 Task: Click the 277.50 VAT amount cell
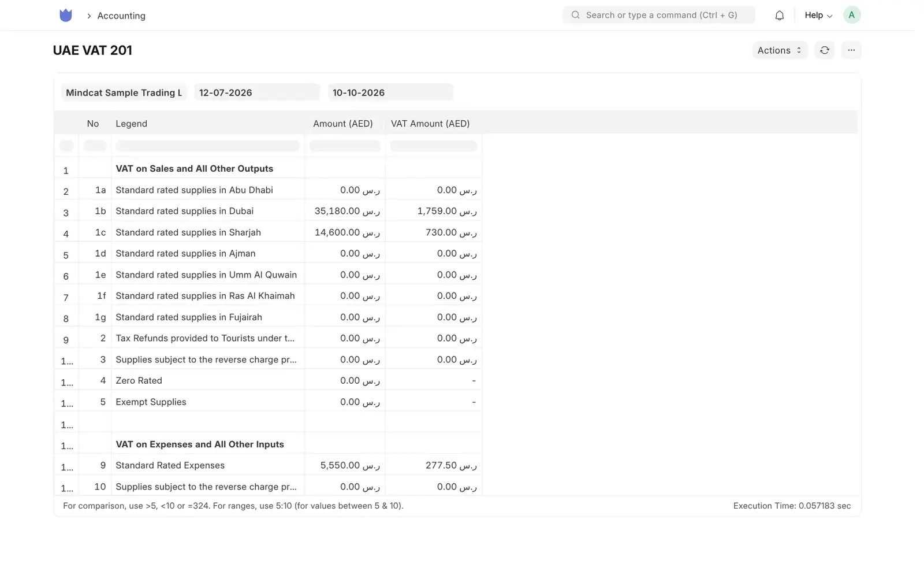point(434,465)
